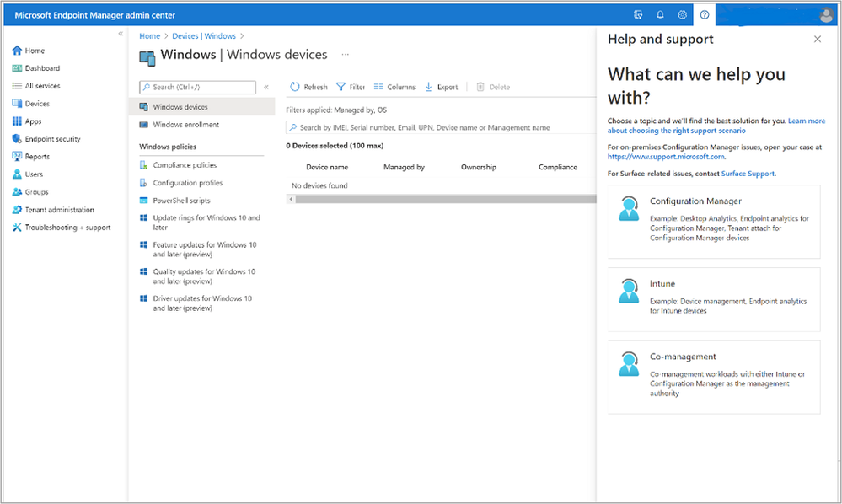Open the Columns chooser
This screenshot has width=842, height=504.
pos(394,87)
